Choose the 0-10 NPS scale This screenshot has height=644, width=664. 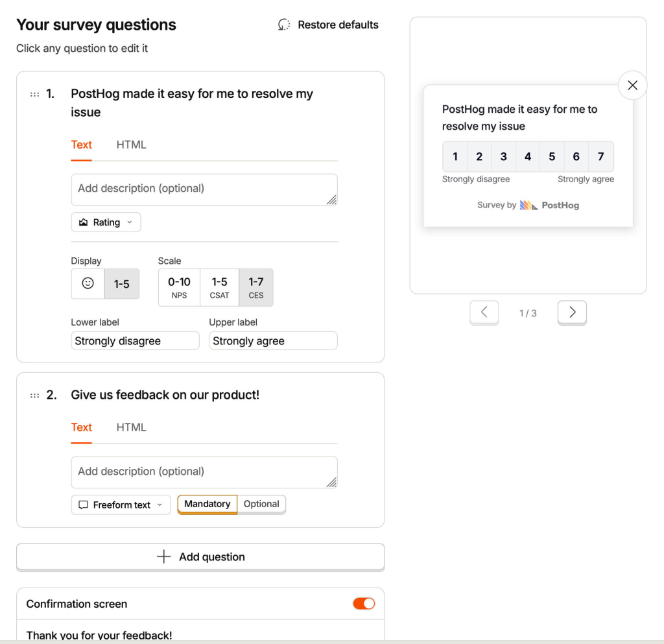point(179,287)
